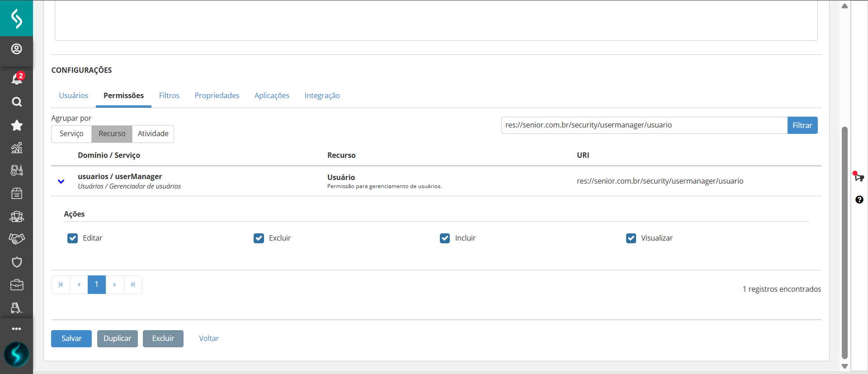Click the help question mark icon
The width and height of the screenshot is (868, 374).
[x=859, y=199]
